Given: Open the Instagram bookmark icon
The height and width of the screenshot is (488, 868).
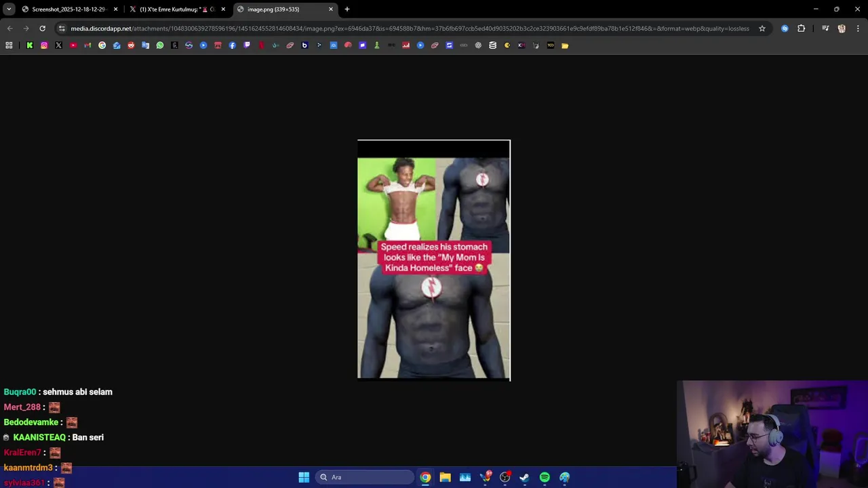Looking at the screenshot, I should tap(44, 45).
